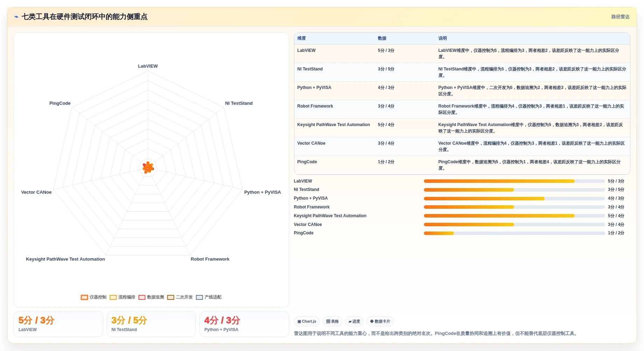
Task: Click the PingCode radar axis label
Action: coord(60,103)
